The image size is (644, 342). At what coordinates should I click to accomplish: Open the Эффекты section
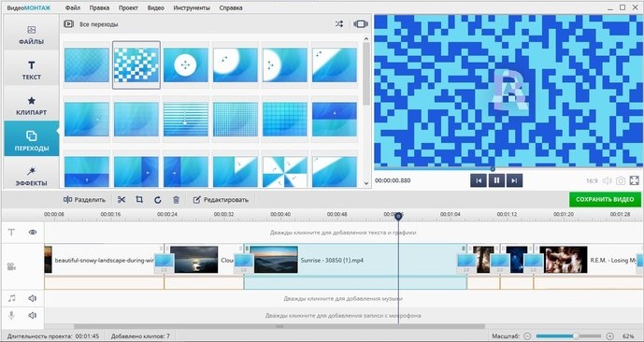click(x=31, y=176)
